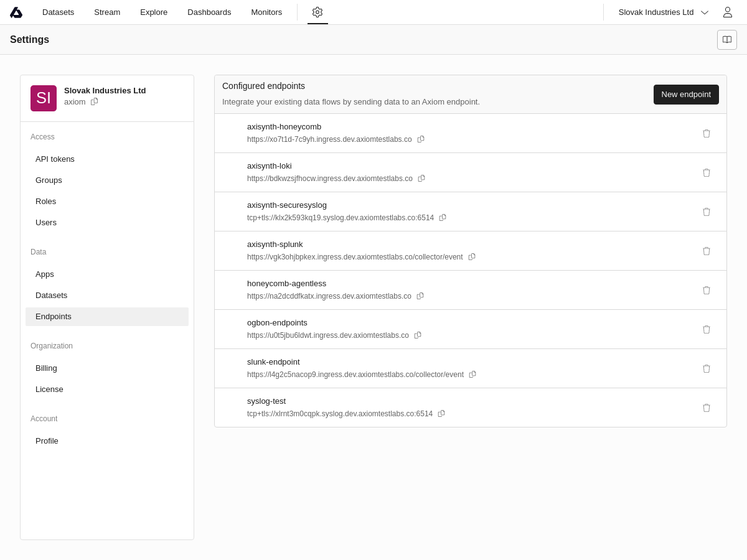Open the documentation book icon
Image resolution: width=747 pixels, height=560 pixels.
(x=727, y=40)
